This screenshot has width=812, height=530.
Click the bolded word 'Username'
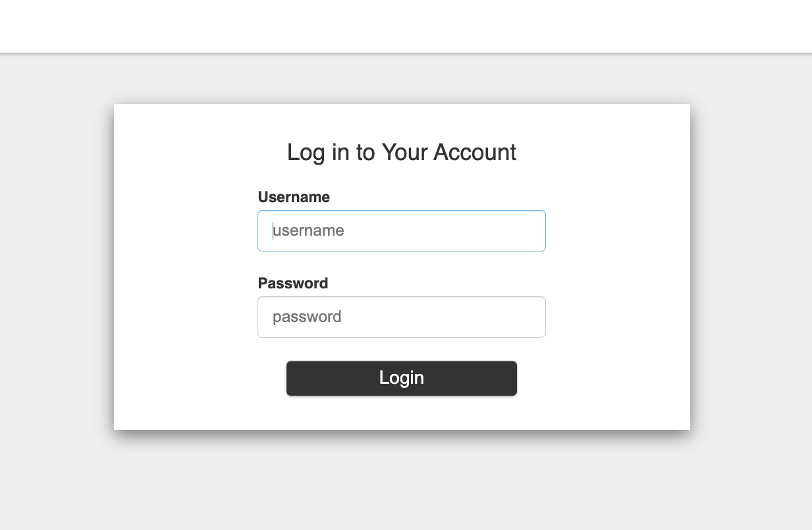pyautogui.click(x=294, y=197)
